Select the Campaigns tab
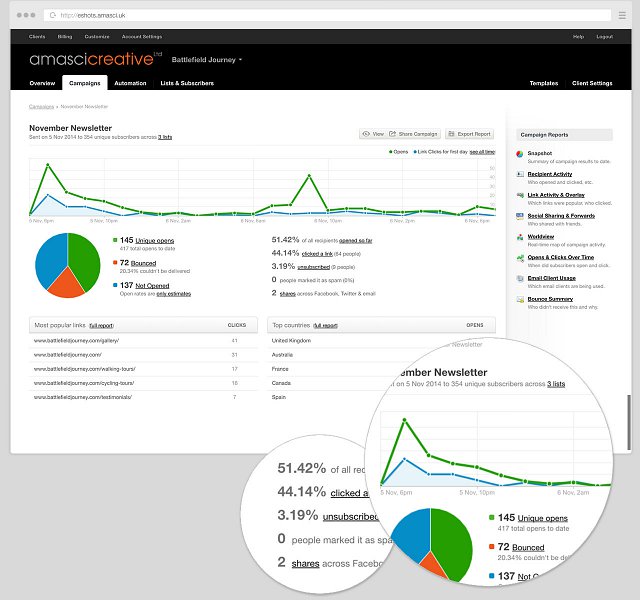640x600 pixels. point(84,83)
